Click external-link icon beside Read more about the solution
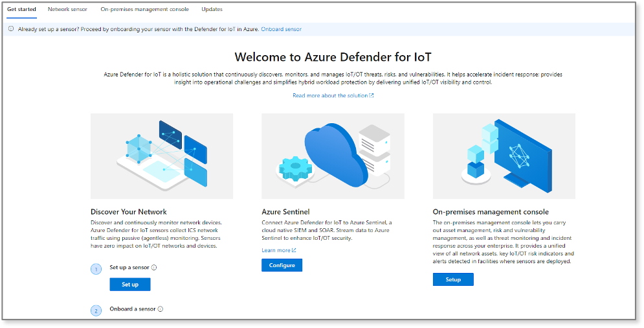The height and width of the screenshot is (328, 644). [372, 95]
